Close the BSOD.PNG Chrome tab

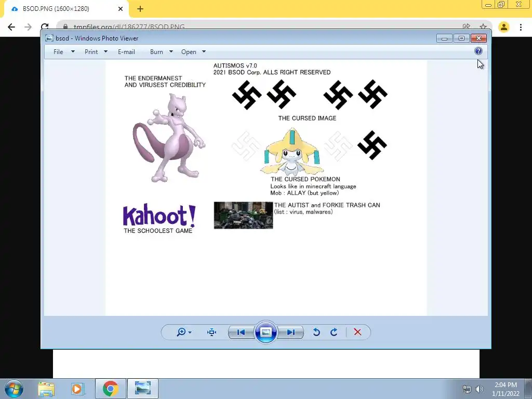(121, 9)
